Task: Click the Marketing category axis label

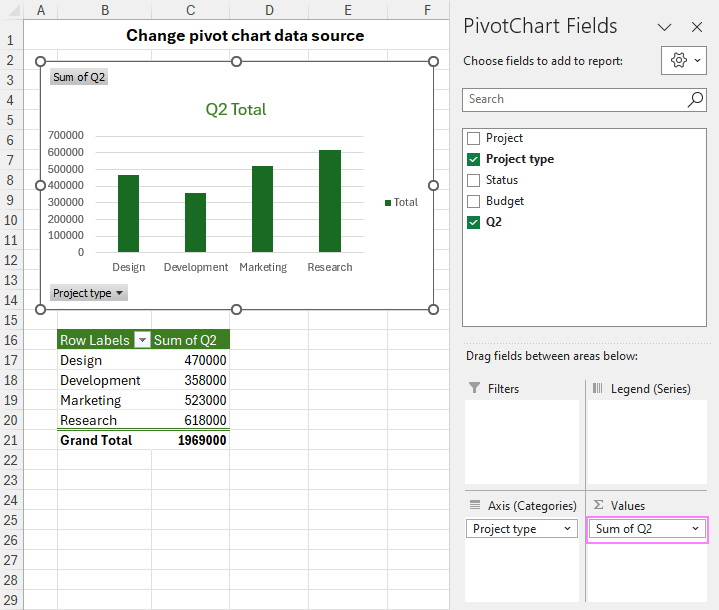Action: click(x=263, y=267)
